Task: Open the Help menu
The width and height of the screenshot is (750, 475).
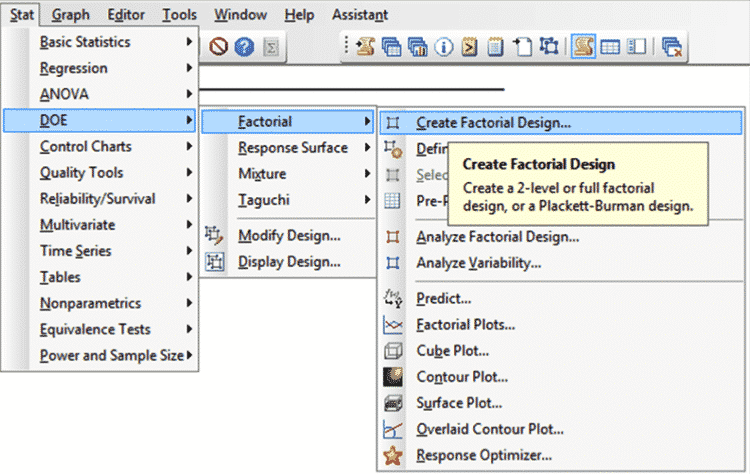Action: tap(299, 14)
